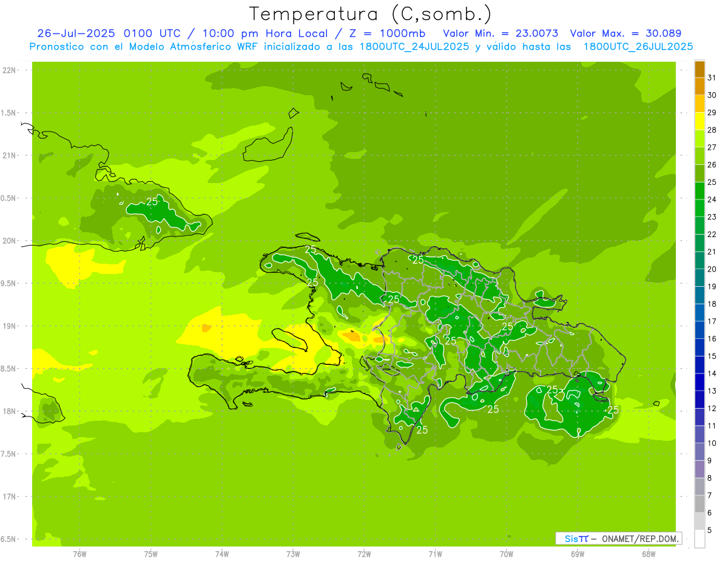Image resolution: width=728 pixels, height=562 pixels.
Task: Select the green legend swatch between 24 and 25
Action: (699, 190)
